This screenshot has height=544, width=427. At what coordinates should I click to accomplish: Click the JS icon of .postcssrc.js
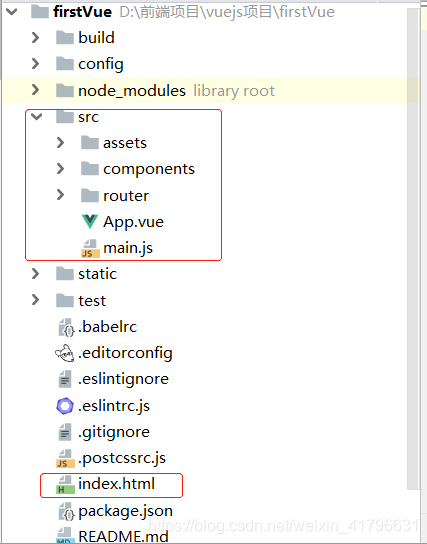(66, 458)
